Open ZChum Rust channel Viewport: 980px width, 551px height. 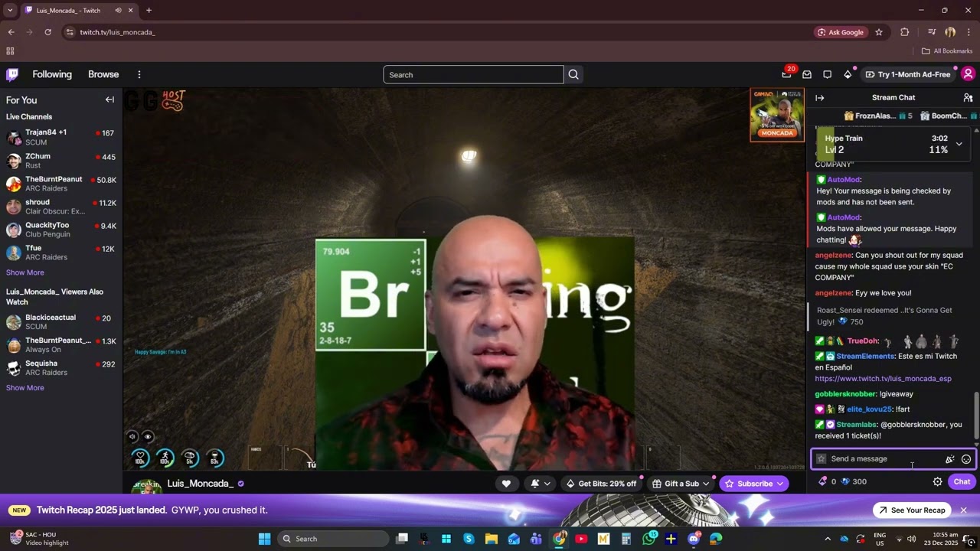point(61,161)
